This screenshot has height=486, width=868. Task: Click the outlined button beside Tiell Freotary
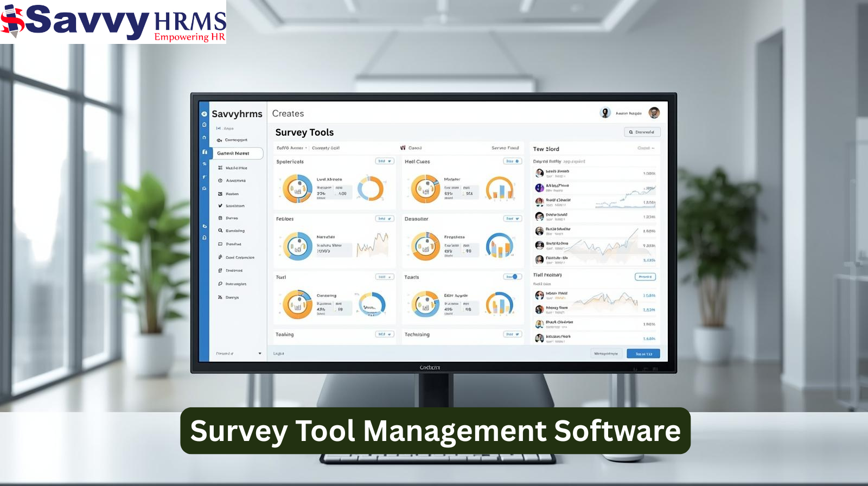pyautogui.click(x=646, y=277)
